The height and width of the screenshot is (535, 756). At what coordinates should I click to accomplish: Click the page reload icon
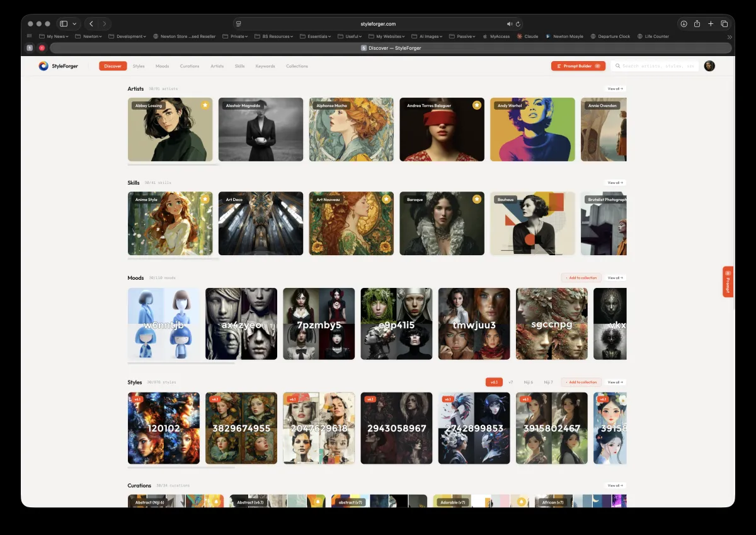(518, 24)
